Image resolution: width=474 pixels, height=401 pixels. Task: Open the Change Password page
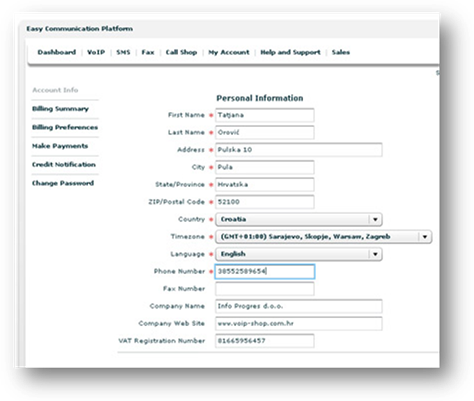click(x=63, y=183)
